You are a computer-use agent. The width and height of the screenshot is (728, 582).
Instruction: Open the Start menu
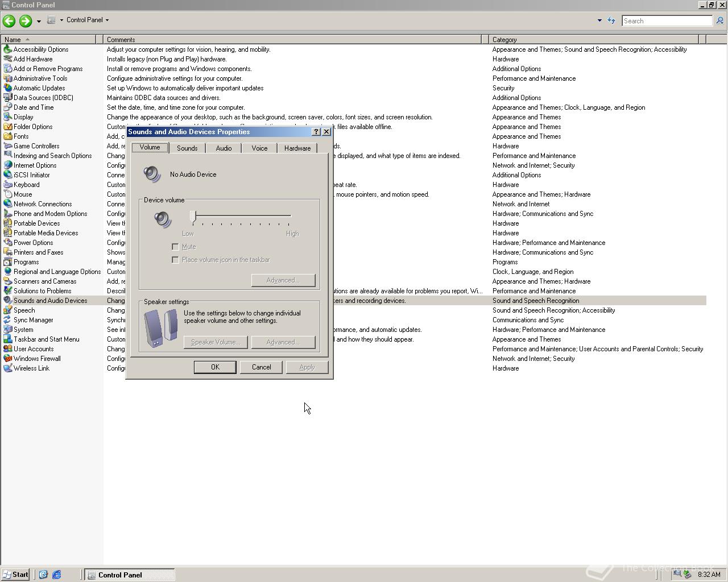pyautogui.click(x=15, y=575)
